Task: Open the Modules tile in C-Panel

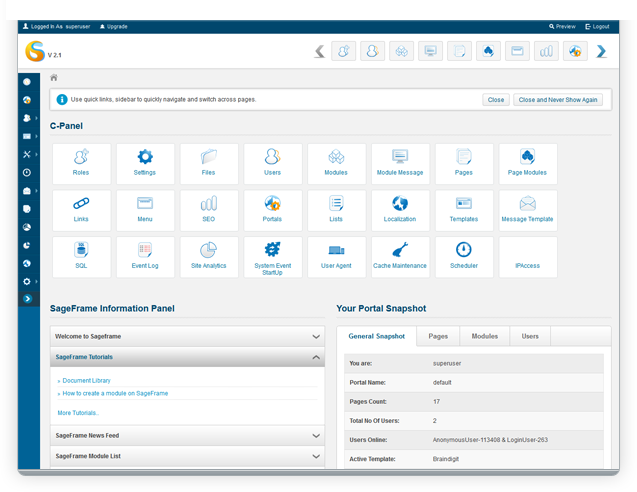Action: point(336,164)
